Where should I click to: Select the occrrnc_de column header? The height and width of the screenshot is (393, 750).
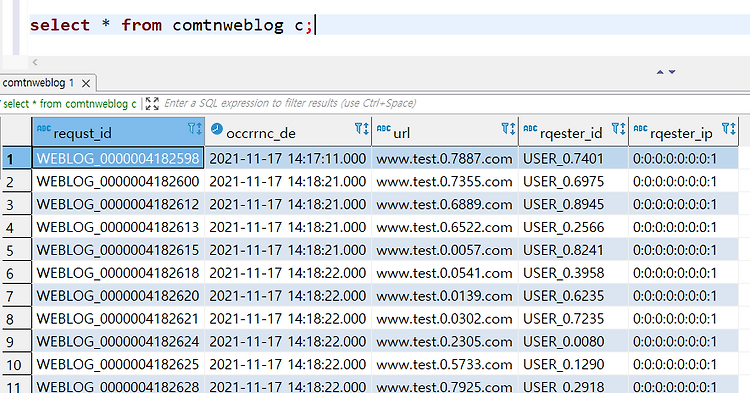click(288, 131)
